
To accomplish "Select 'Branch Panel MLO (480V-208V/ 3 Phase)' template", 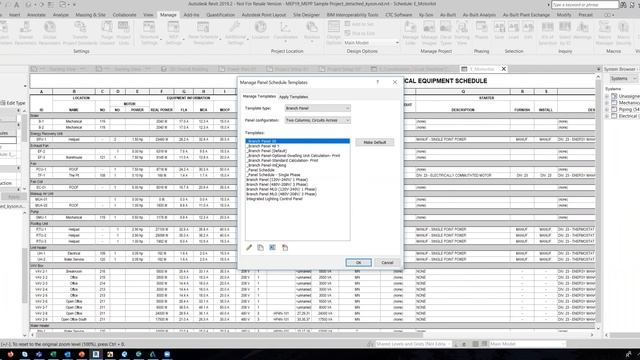I will (281, 194).
